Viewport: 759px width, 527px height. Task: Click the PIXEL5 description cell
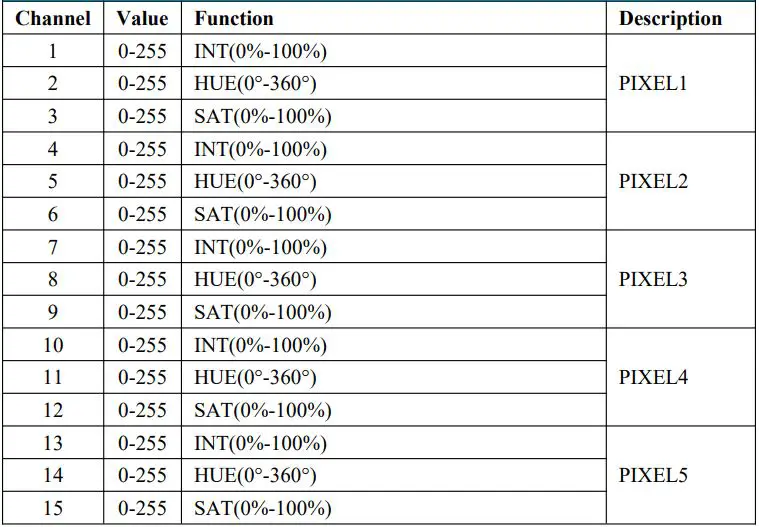pyautogui.click(x=653, y=476)
